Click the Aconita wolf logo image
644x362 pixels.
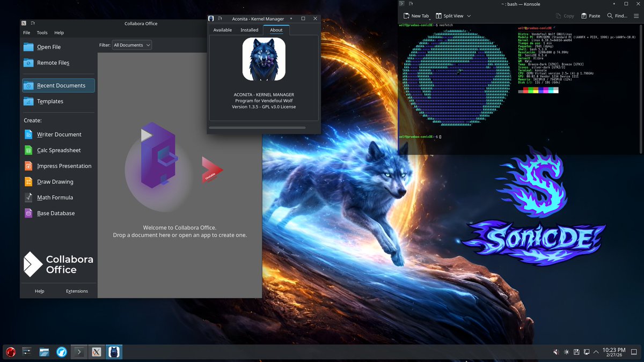(264, 59)
